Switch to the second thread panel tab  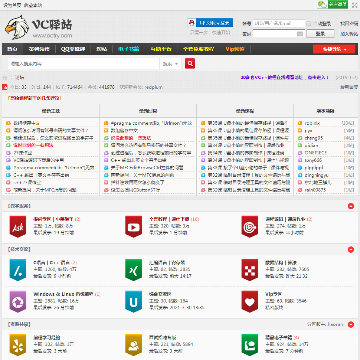click(x=148, y=111)
